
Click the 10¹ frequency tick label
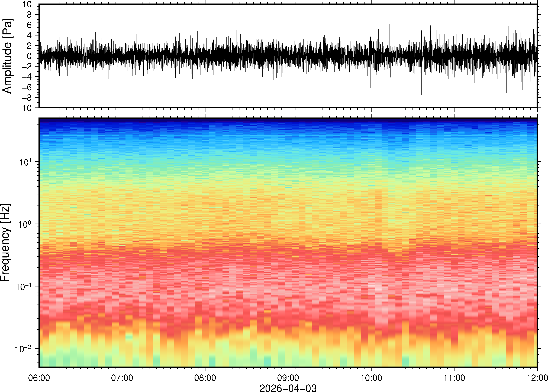tap(25, 162)
